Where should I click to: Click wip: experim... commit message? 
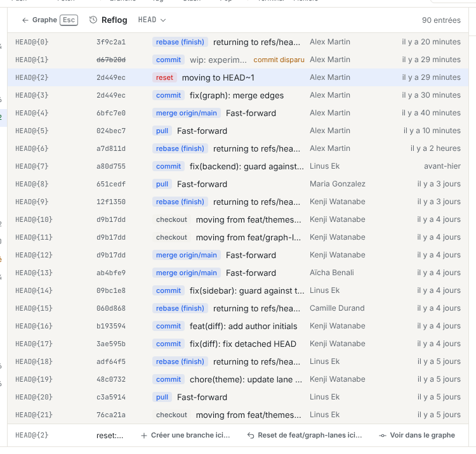(x=218, y=60)
